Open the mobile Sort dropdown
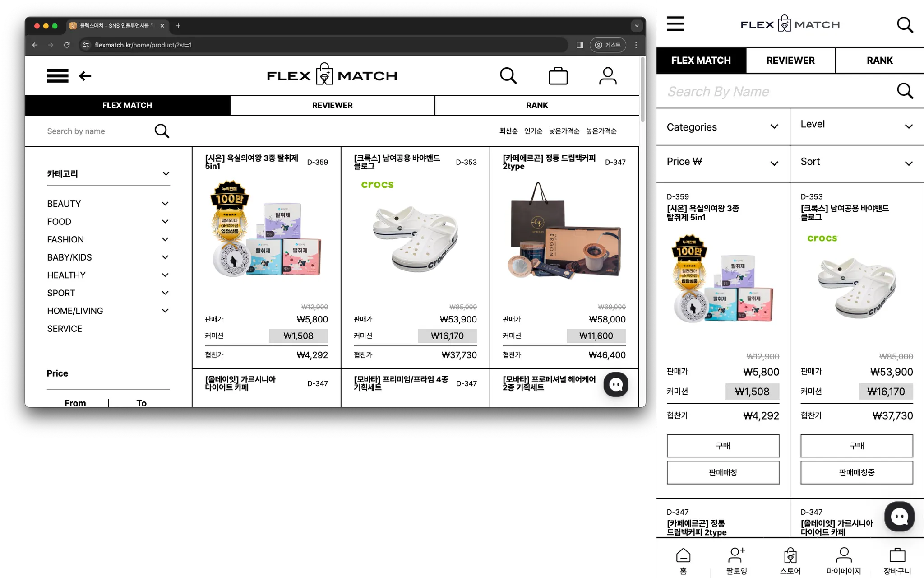Image resolution: width=924 pixels, height=578 pixels. tap(856, 162)
